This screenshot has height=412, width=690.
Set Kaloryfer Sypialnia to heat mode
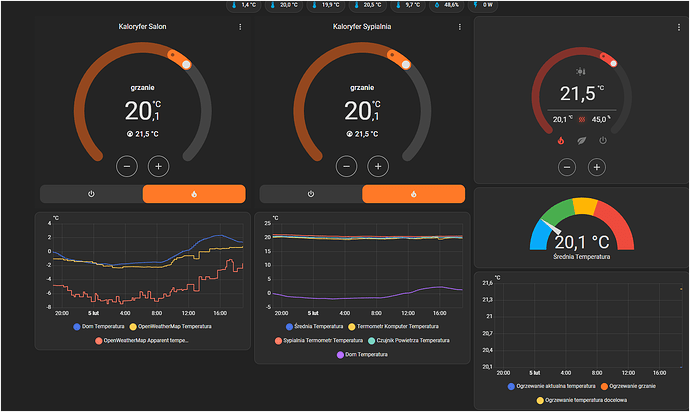[x=412, y=193]
